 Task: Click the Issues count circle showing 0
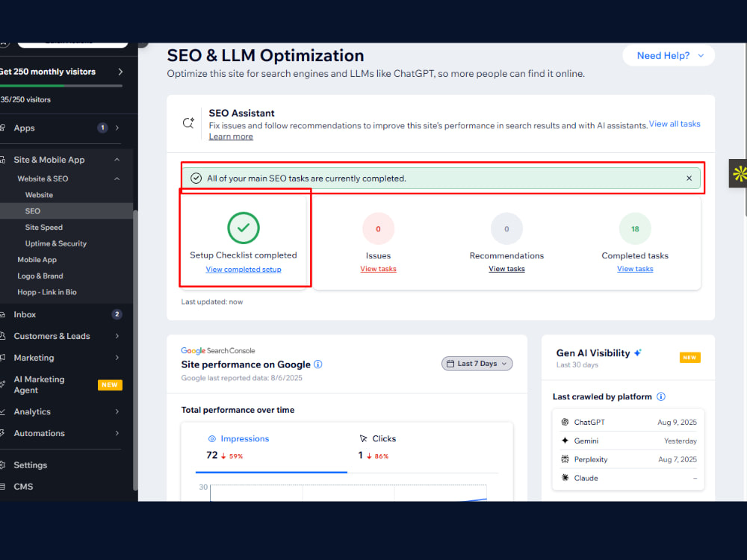(x=378, y=229)
